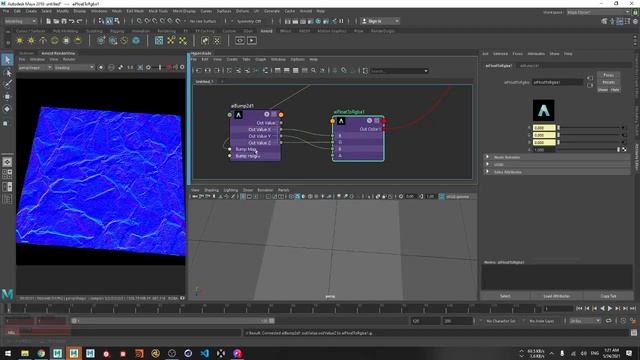Click the New Scene icon

tap(49, 21)
